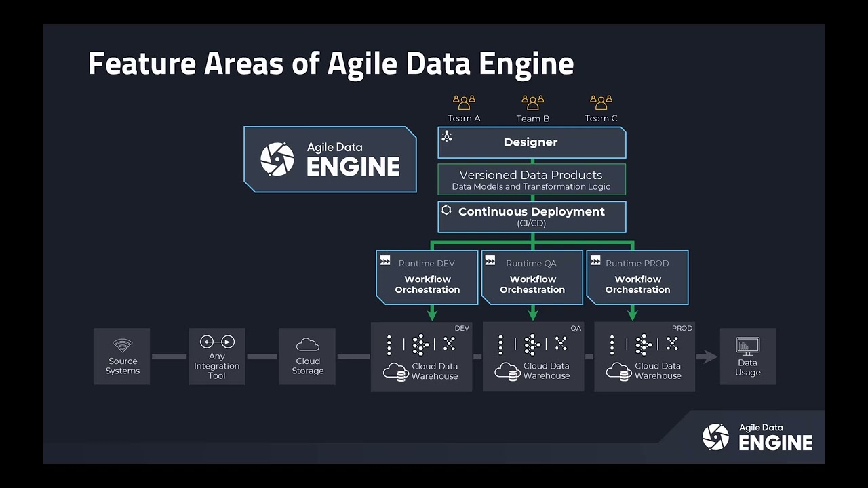Select the Runtime QA Workflow Orchestration box

coord(532,278)
